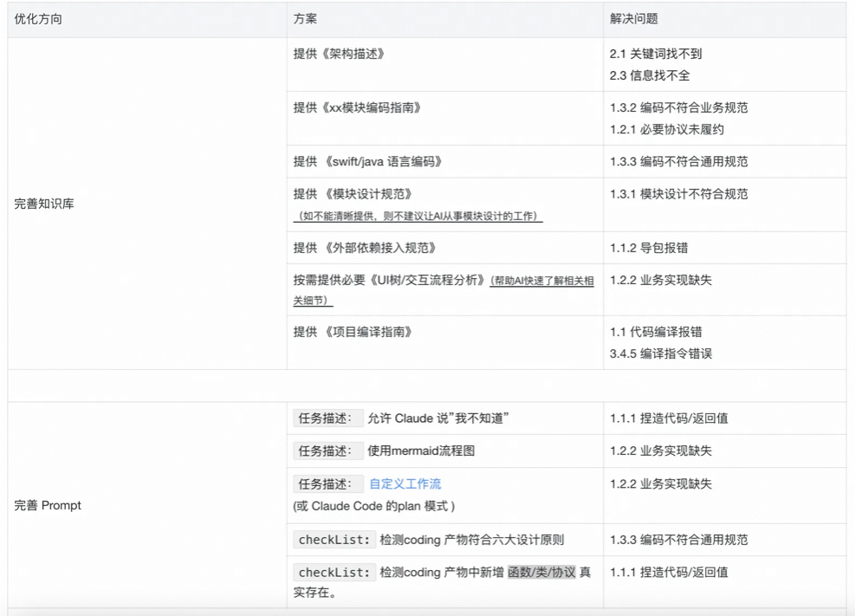The width and height of the screenshot is (855, 616).
Task: Click the 完善 Prompt row label cell
Action: coord(48,505)
